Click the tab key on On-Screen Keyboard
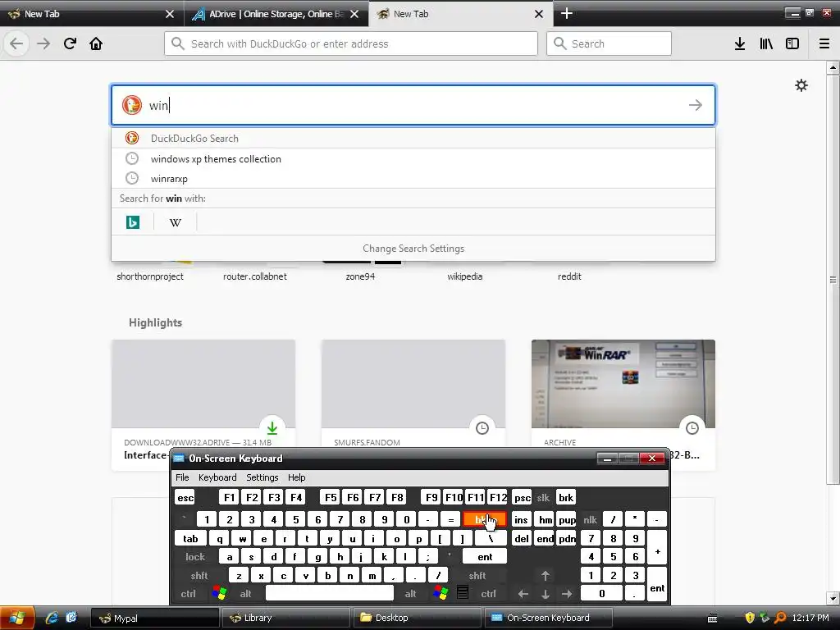 [x=190, y=538]
